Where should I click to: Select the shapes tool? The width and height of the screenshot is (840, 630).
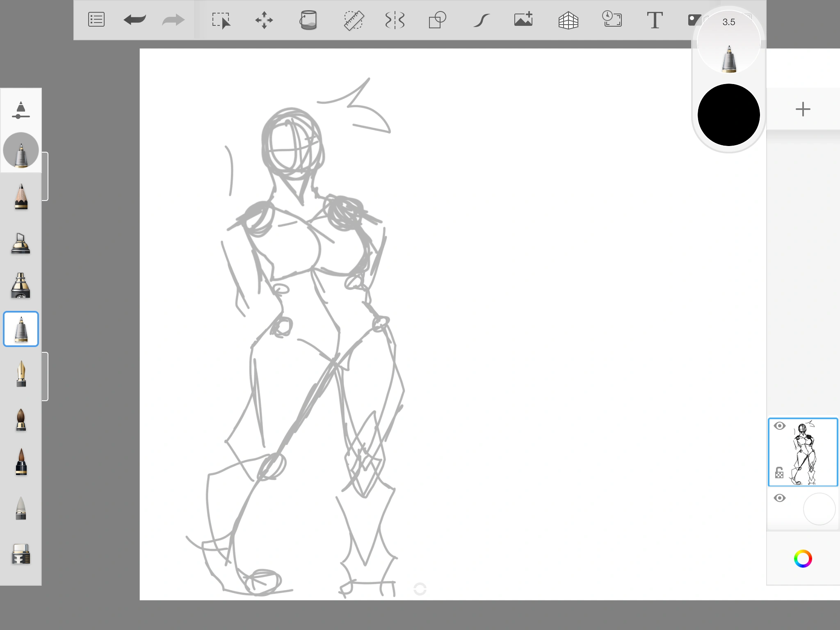(436, 20)
